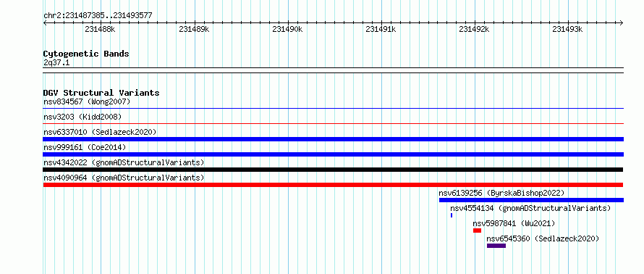Screen dimensions: 644x274
Task: Click the 231491k ruler tick label
Action: point(381,29)
